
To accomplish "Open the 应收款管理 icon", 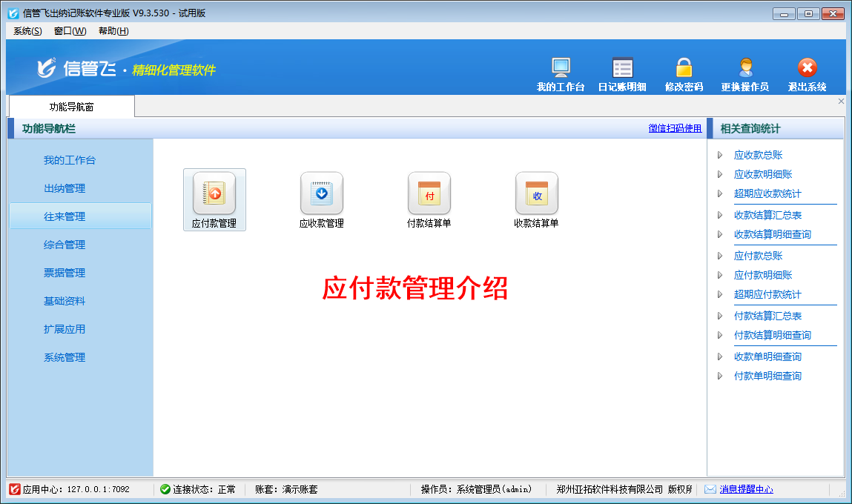I will coord(321,194).
